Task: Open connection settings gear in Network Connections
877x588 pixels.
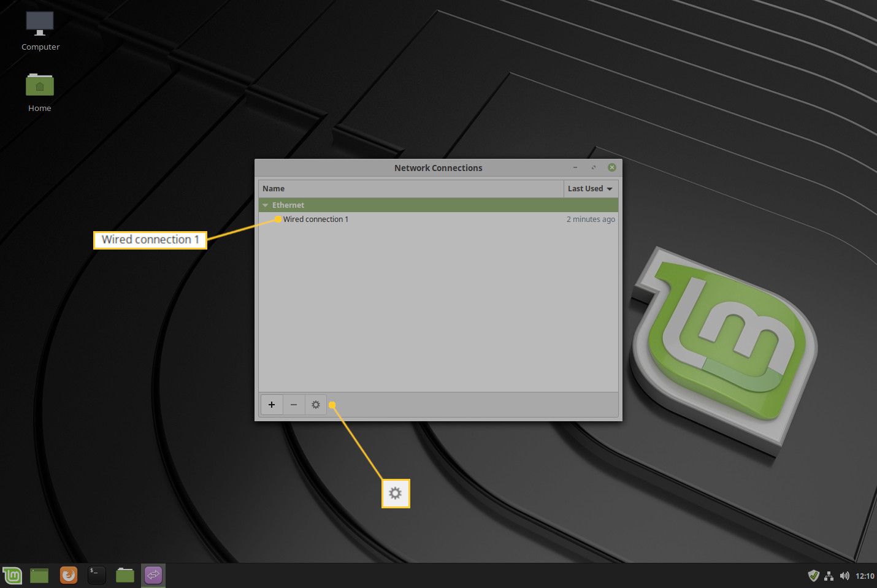Action: (316, 405)
